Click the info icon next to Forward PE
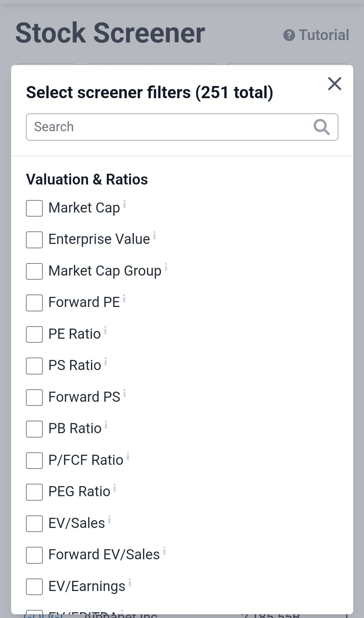The image size is (364, 618). coord(124,298)
